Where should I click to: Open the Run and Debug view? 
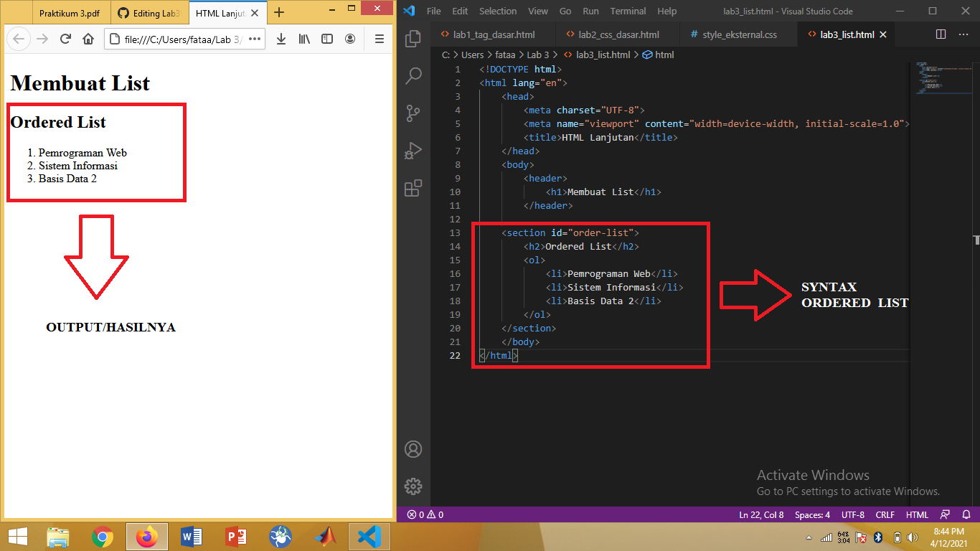(413, 151)
